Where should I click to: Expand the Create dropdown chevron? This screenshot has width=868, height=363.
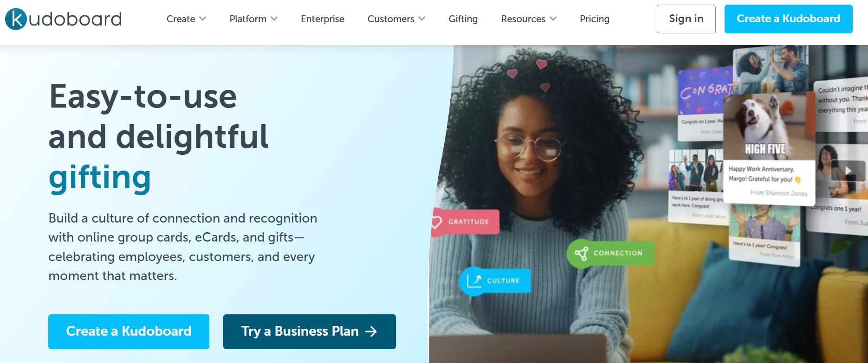202,19
